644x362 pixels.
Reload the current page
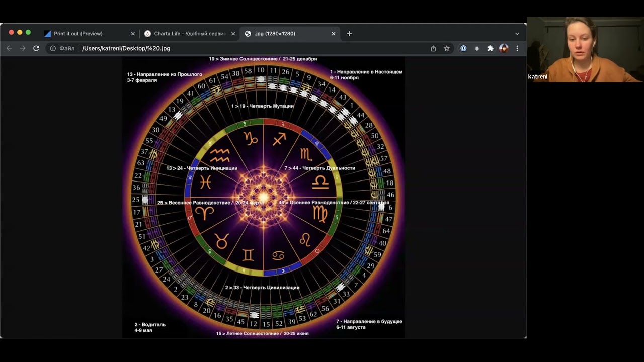click(x=36, y=48)
